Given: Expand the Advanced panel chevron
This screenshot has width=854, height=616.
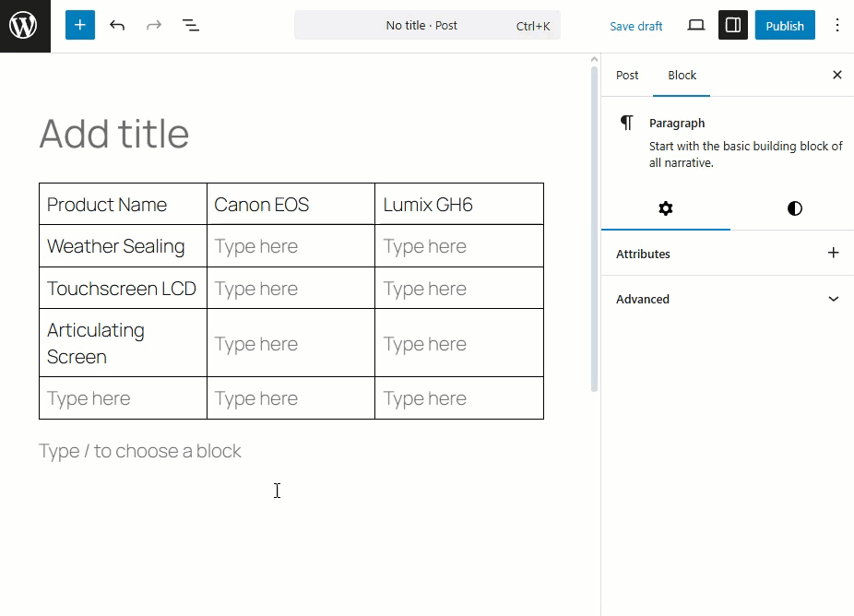Looking at the screenshot, I should point(834,299).
